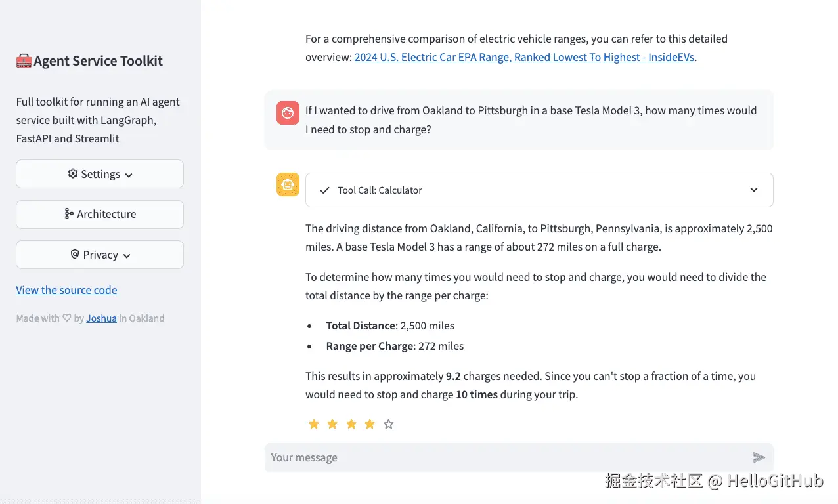Focus the Your message input field
This screenshot has height=504, width=838.
[x=506, y=457]
